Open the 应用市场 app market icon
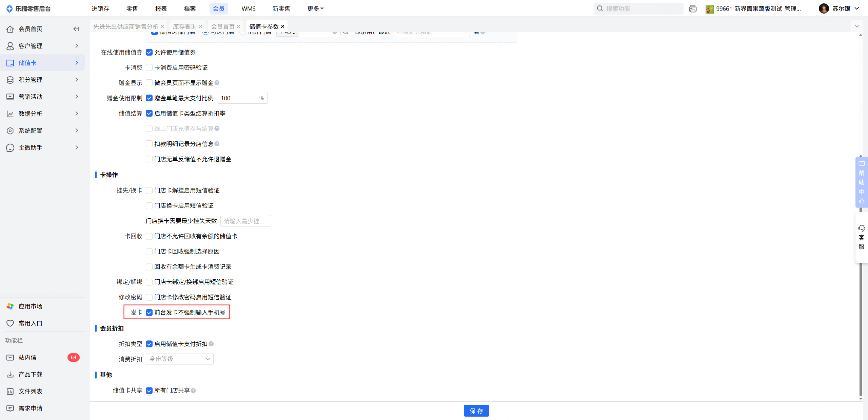868x420 pixels. coord(10,306)
